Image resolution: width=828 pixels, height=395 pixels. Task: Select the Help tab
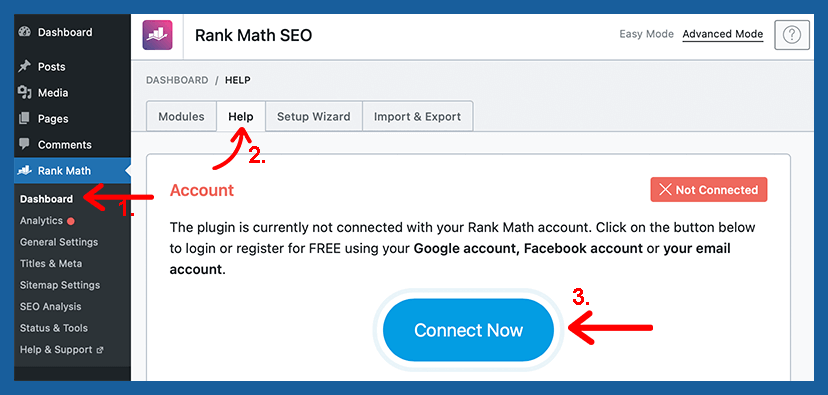point(241,117)
